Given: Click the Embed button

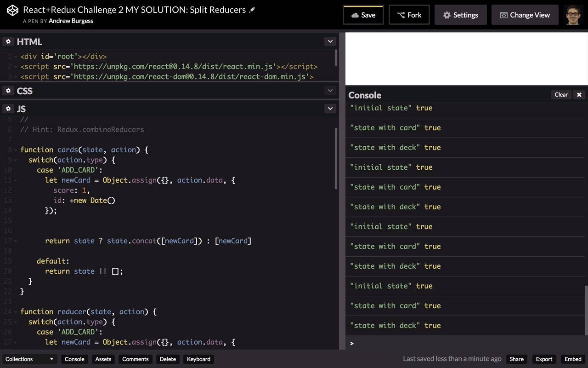Looking at the screenshot, I should pos(573,359).
